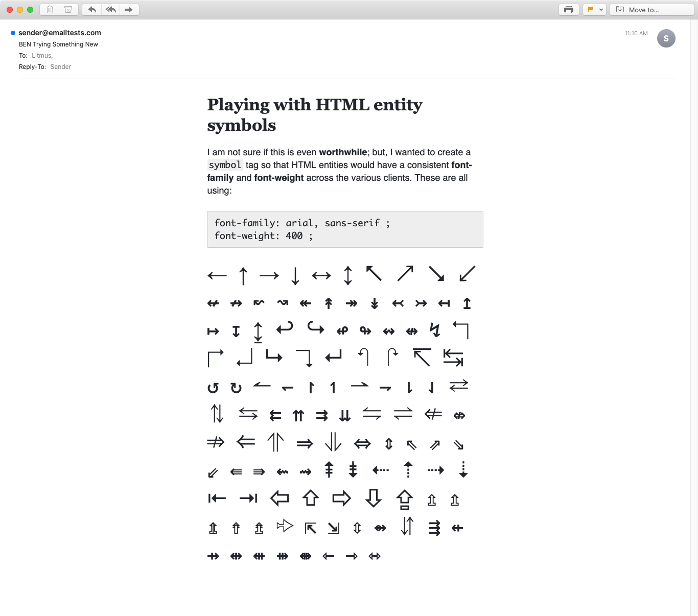Image resolution: width=698 pixels, height=616 pixels.
Task: Click sender@emailtests.com sender address
Action: pyautogui.click(x=60, y=33)
